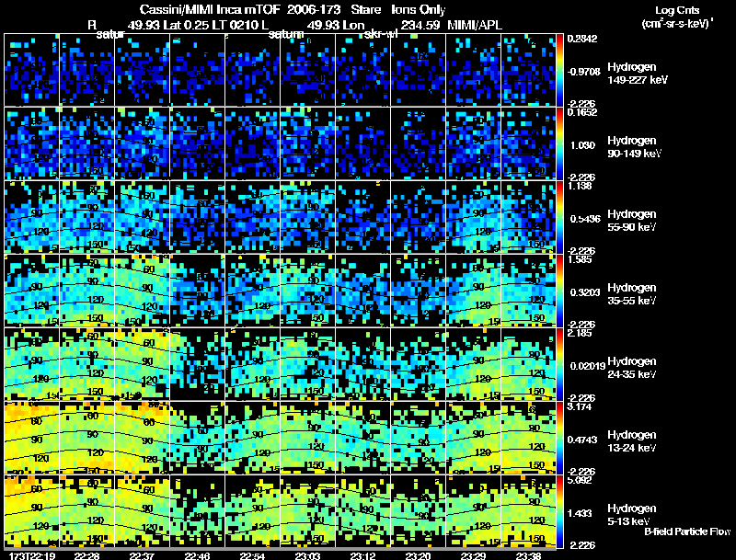Viewport: 736px width, 560px height.
Task: Select the 13-24 keV image panel above 22:37
Action: pyautogui.click(x=143, y=438)
